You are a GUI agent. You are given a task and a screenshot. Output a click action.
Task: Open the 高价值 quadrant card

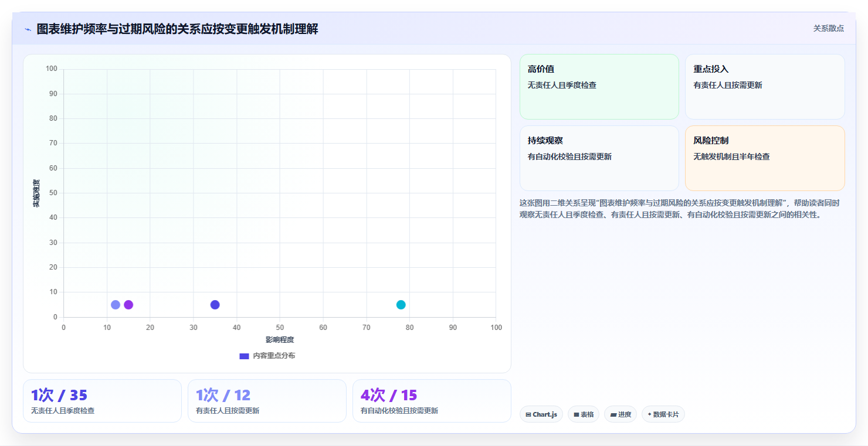[x=599, y=87]
